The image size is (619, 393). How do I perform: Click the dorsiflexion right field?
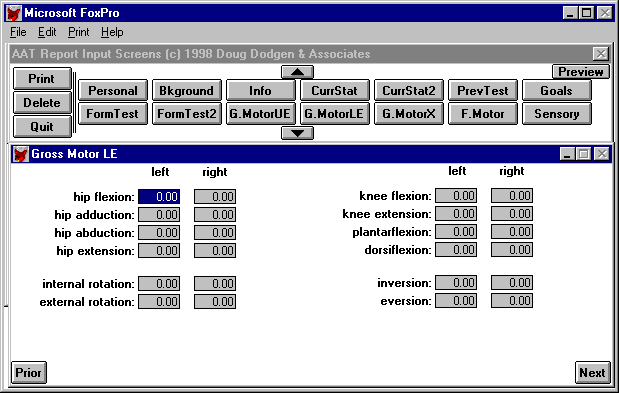tap(512, 250)
